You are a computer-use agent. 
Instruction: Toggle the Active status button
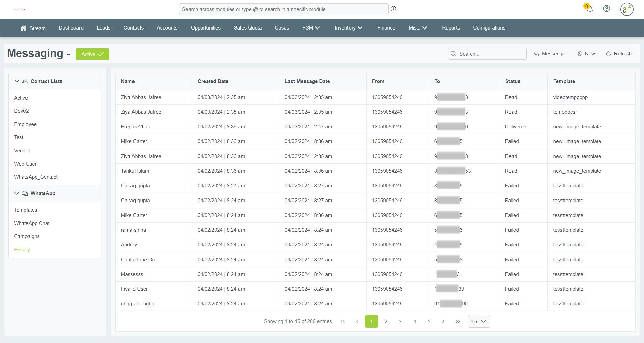tap(92, 54)
